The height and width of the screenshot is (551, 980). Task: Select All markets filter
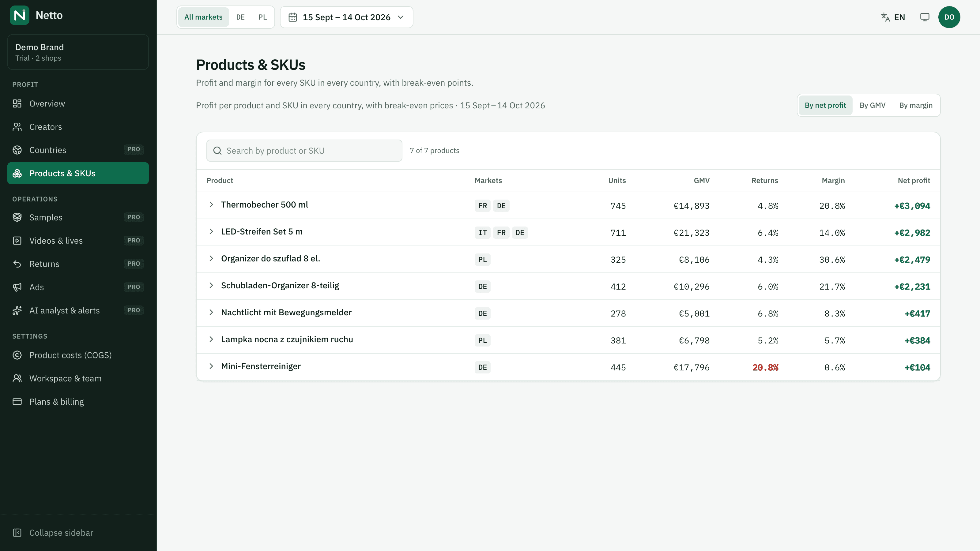204,17
